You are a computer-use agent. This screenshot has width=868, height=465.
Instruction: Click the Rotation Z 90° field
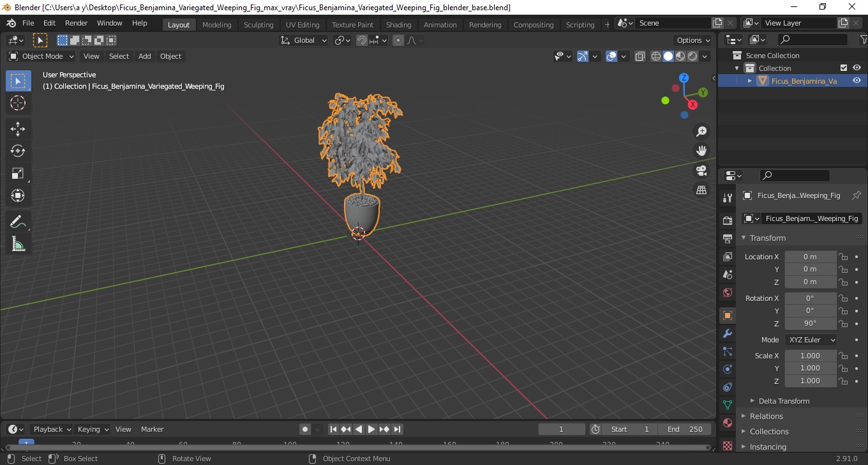click(811, 323)
